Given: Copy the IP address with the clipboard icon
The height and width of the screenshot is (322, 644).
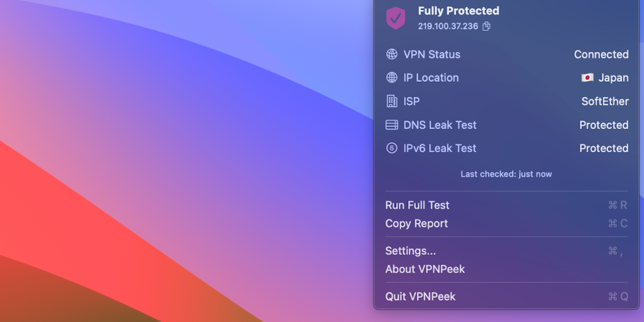Looking at the screenshot, I should pyautogui.click(x=487, y=26).
